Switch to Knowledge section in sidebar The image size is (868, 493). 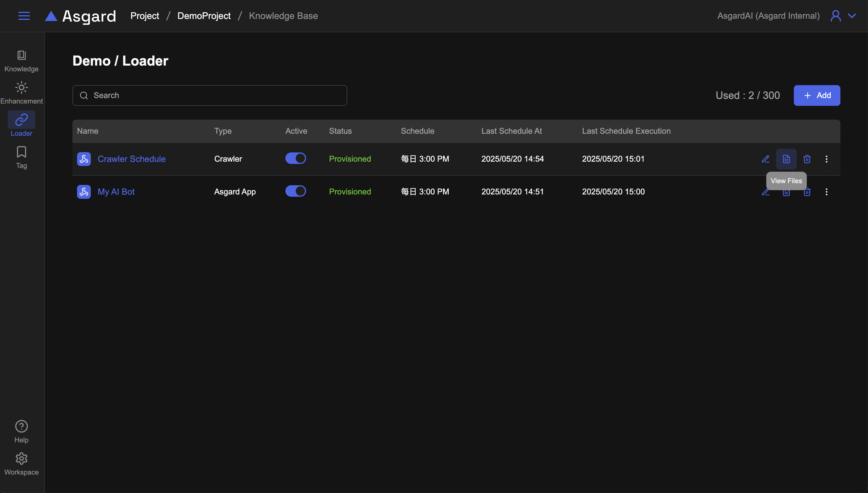click(x=21, y=61)
